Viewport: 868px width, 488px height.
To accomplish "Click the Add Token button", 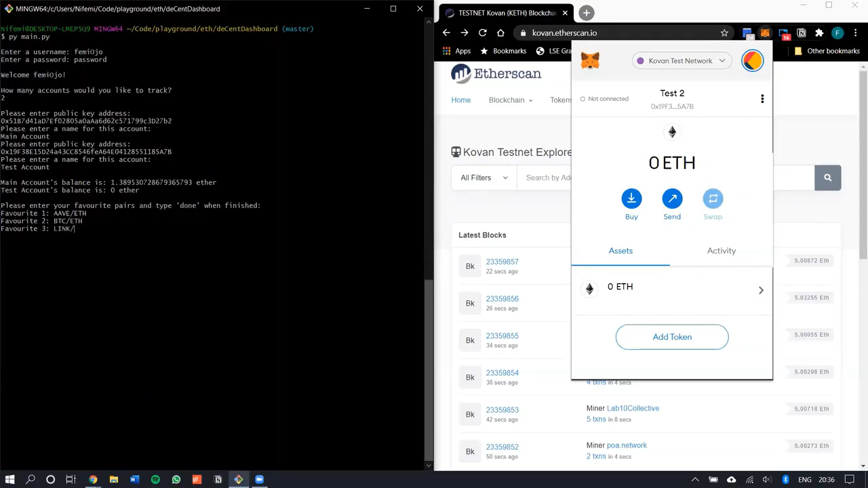I will click(672, 337).
